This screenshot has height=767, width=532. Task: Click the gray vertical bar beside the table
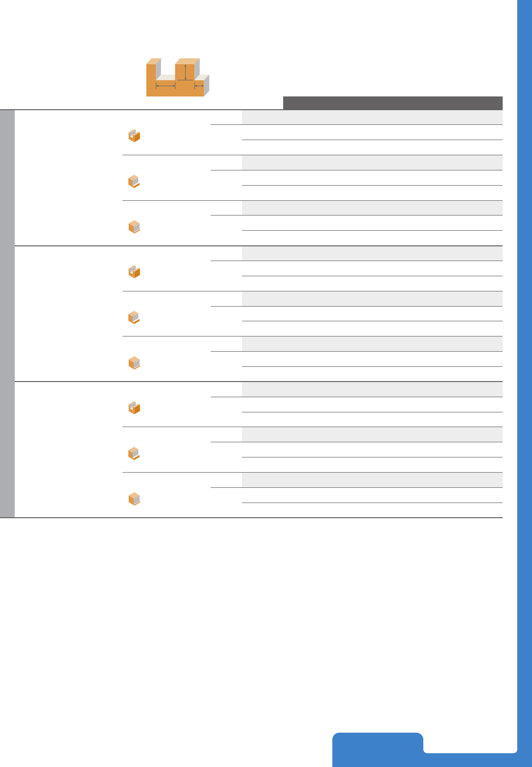click(x=7, y=313)
